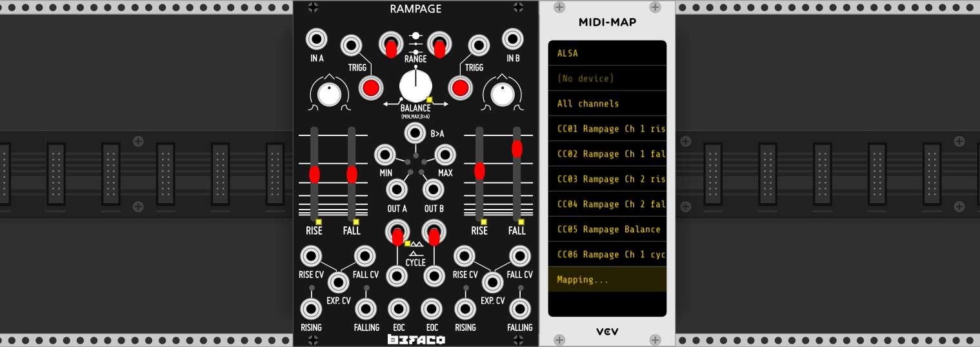The image size is (980, 347).
Task: Select CC06 Rampage Ch 1 cycle mapping
Action: pos(607,254)
